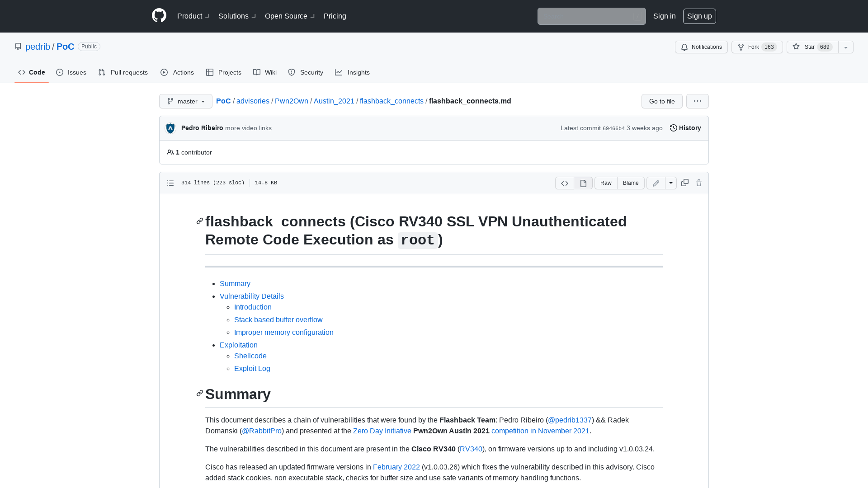
Task: Click Sign in
Action: tap(665, 16)
